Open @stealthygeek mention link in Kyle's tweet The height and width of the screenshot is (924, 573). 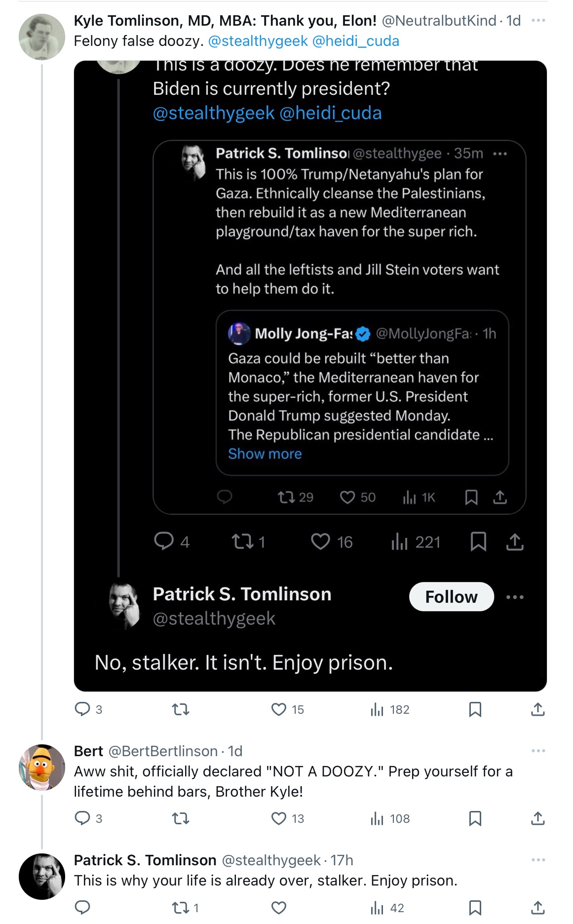coord(258,41)
